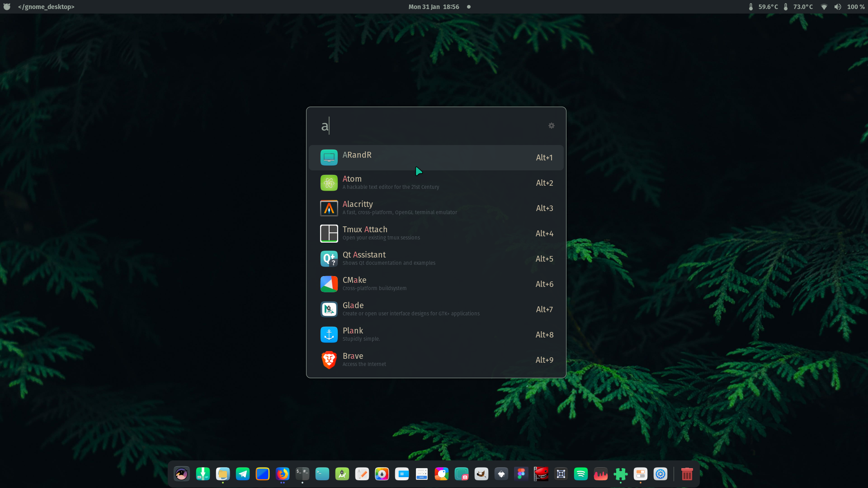Launch the screenshot tool from dock
This screenshot has height=488, width=868.
[x=462, y=474]
